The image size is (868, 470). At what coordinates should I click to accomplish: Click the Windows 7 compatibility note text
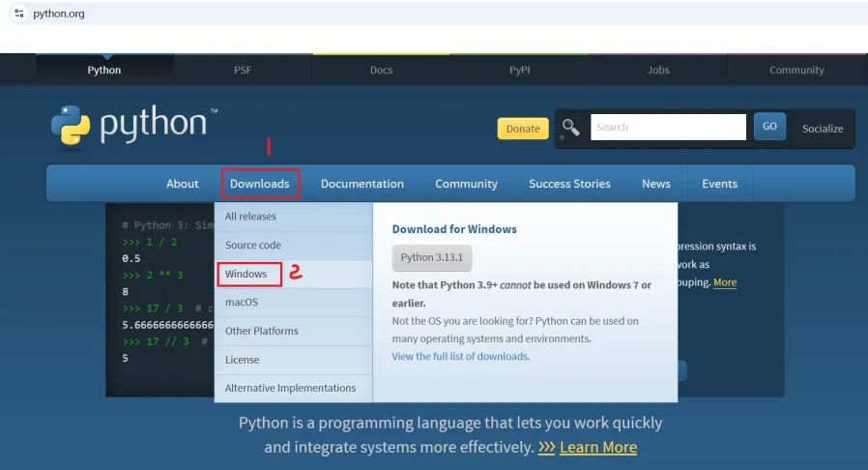tap(521, 294)
